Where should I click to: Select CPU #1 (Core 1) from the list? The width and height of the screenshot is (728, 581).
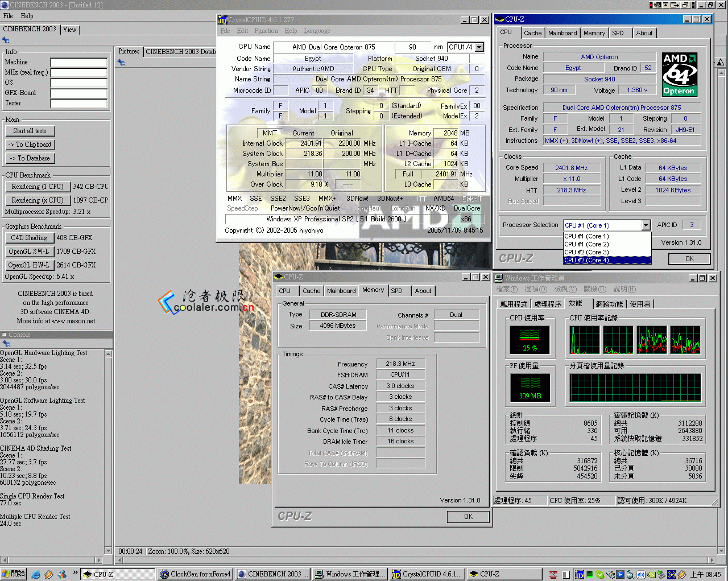[607, 236]
